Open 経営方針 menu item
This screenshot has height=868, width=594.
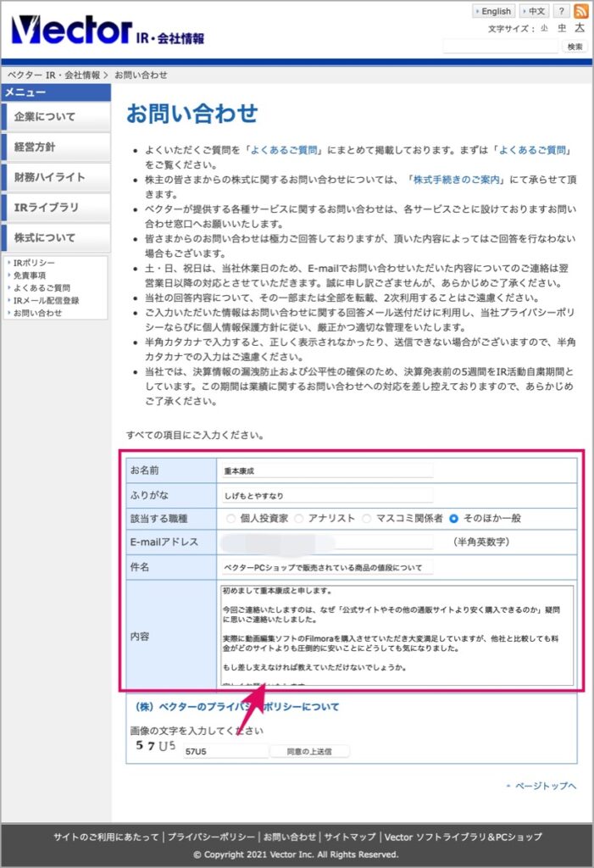click(57, 147)
